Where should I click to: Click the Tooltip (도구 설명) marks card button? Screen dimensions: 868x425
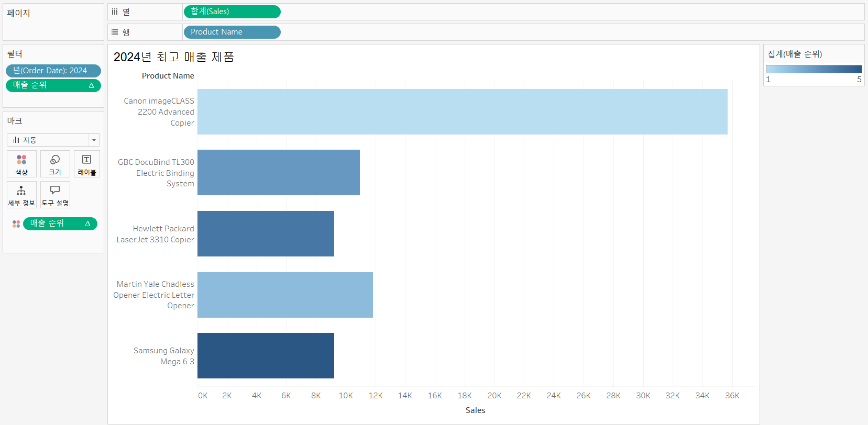coord(55,195)
